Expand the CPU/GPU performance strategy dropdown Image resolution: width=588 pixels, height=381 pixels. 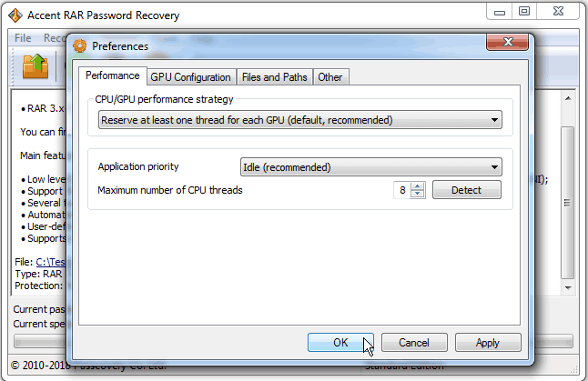[300, 120]
